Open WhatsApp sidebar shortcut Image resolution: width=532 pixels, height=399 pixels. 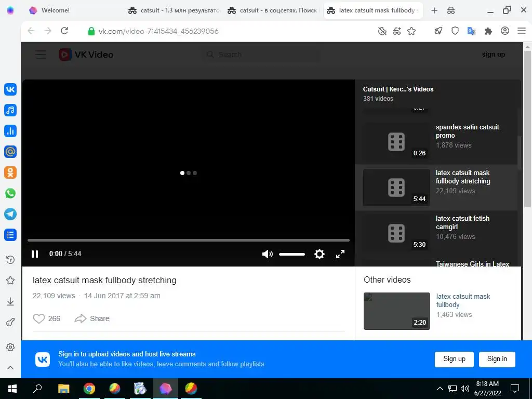10,193
